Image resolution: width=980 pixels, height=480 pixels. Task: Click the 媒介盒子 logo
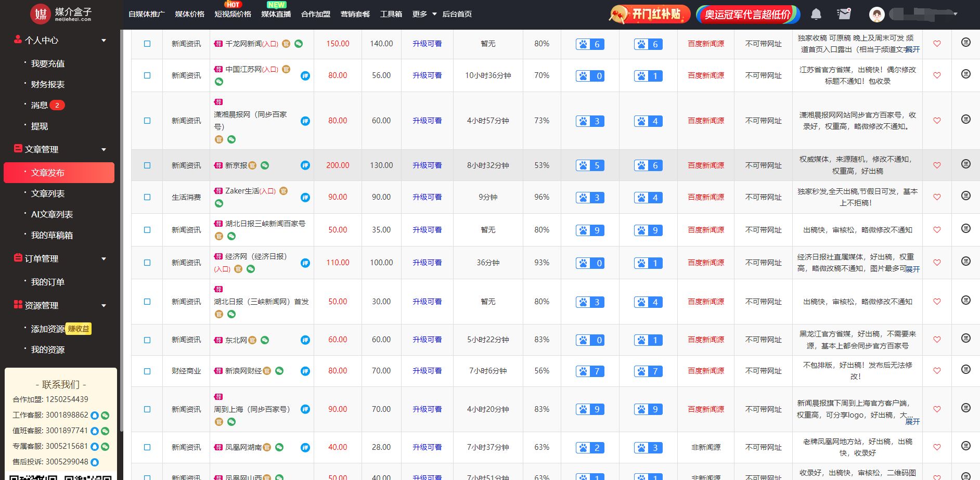pyautogui.click(x=61, y=14)
